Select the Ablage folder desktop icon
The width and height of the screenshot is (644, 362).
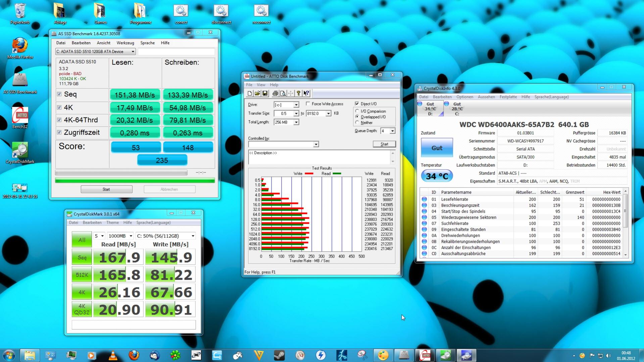point(60,14)
